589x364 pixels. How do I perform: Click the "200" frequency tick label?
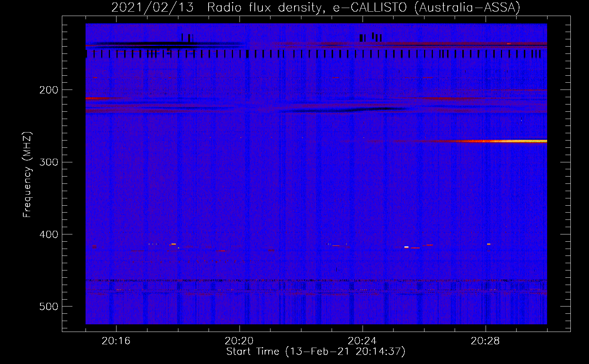pyautogui.click(x=48, y=90)
